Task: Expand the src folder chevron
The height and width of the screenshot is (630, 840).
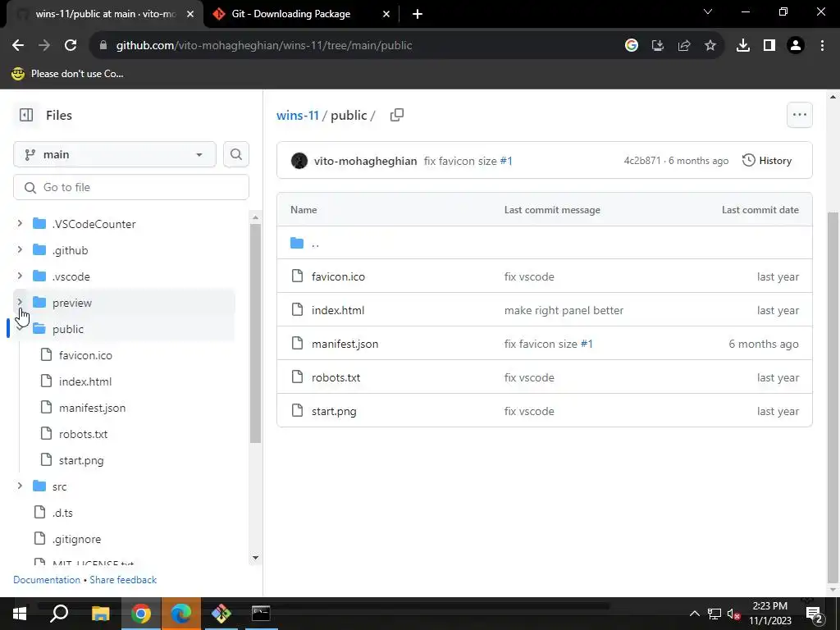Action: point(20,486)
